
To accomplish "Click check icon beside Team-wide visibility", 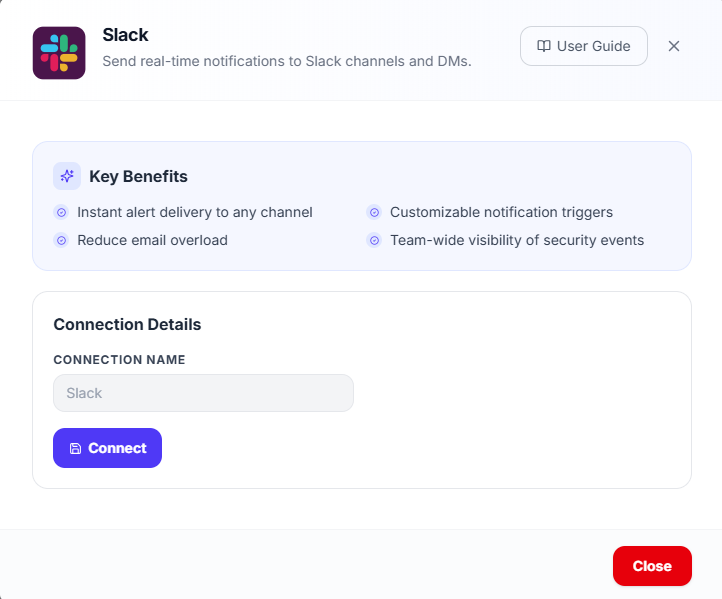I will [374, 240].
